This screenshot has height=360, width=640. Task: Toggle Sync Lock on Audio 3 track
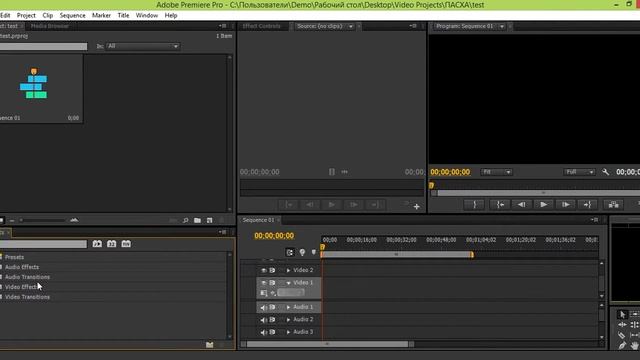pos(272,332)
